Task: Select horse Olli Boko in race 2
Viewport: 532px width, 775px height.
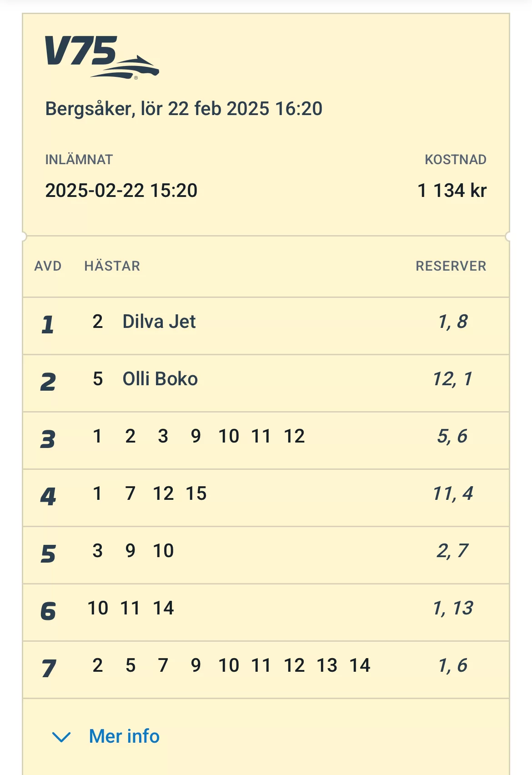Action: [x=160, y=379]
